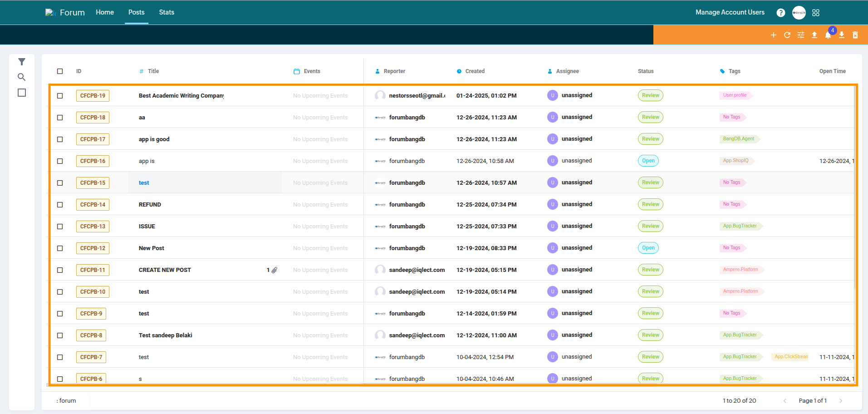The height and width of the screenshot is (414, 868).
Task: Click the person icon in the Assignee header
Action: point(550,71)
